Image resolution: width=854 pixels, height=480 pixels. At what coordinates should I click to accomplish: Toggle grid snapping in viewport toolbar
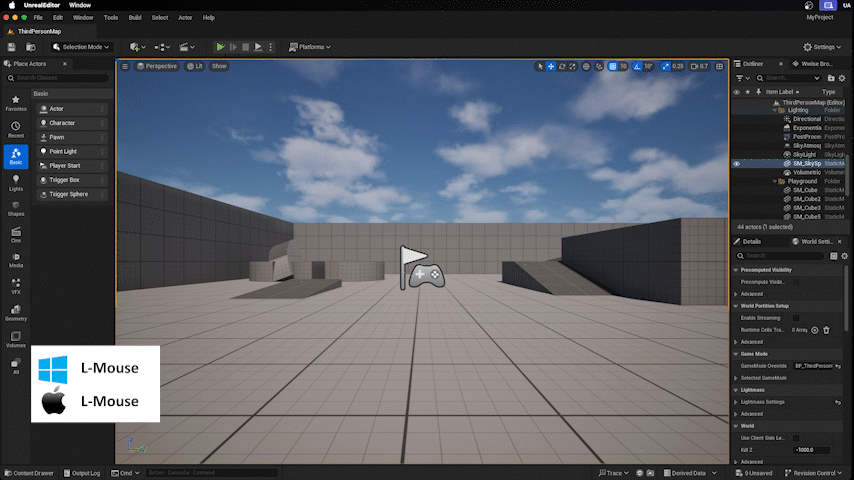coord(613,66)
